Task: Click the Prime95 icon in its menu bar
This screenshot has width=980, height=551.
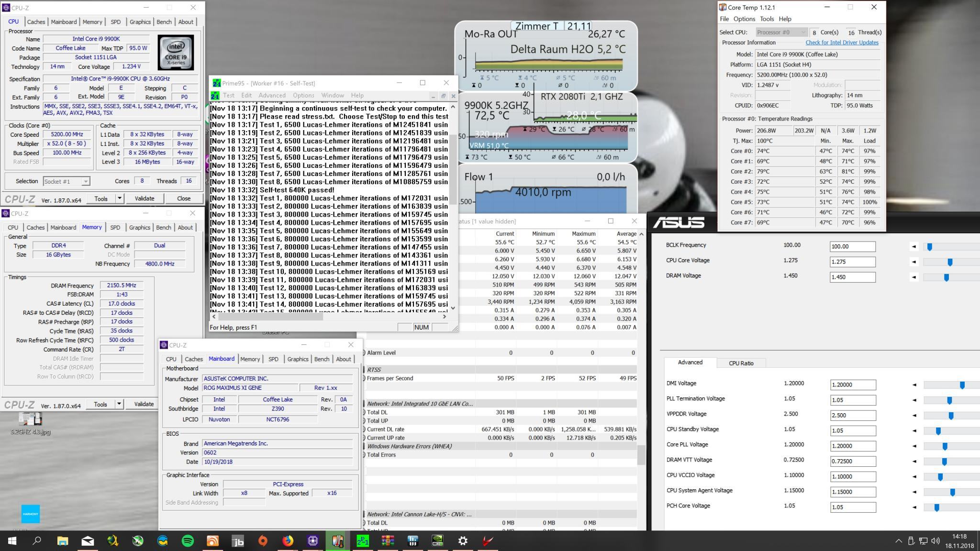Action: point(215,96)
